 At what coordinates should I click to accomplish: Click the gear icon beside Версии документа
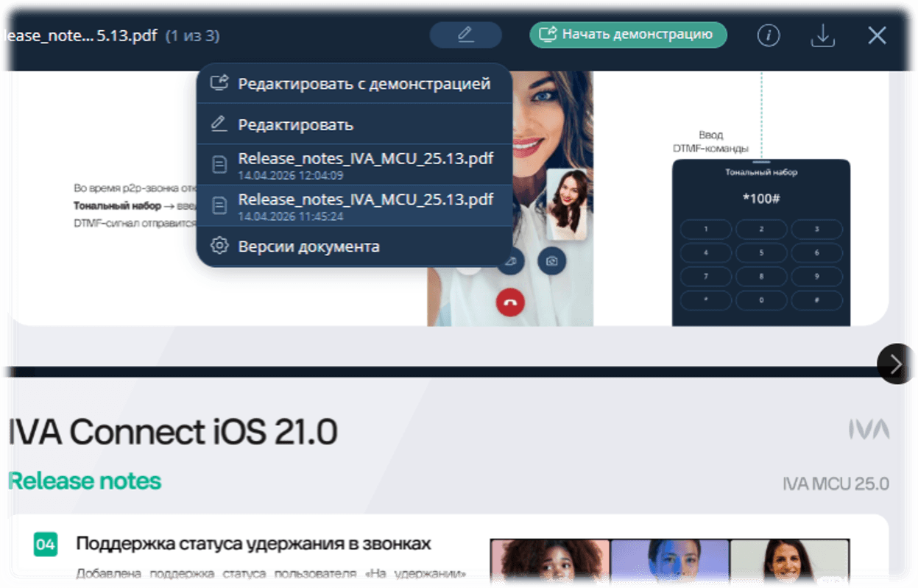point(219,247)
